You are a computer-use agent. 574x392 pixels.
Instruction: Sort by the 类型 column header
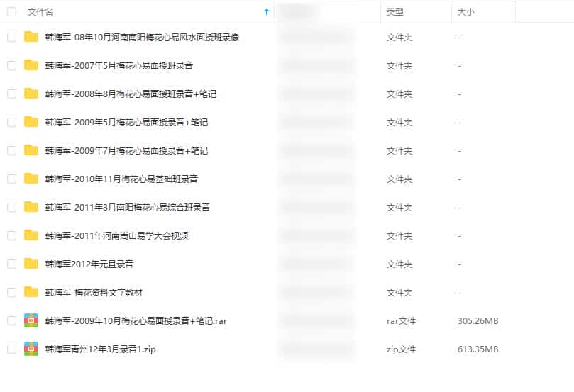click(395, 12)
